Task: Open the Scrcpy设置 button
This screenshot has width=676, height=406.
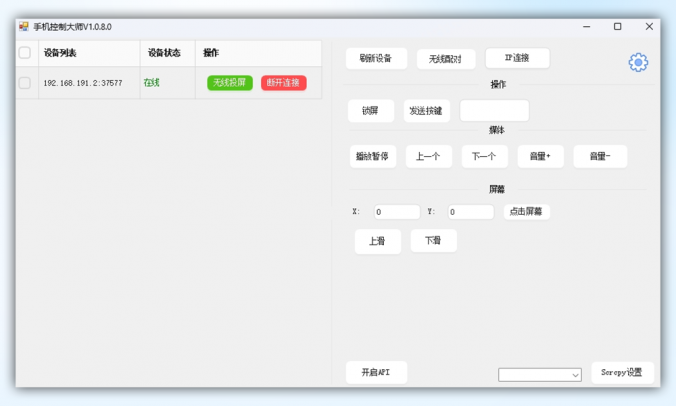Action: point(622,372)
